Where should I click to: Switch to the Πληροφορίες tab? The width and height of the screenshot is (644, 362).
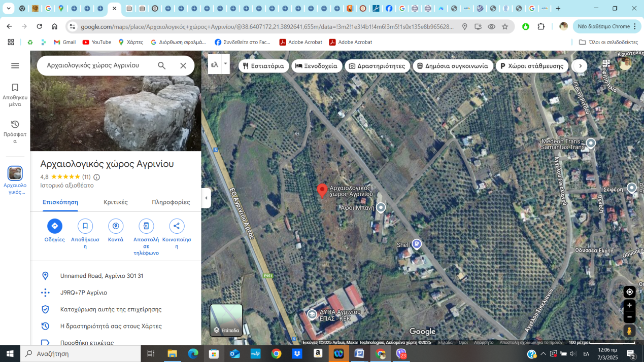click(x=171, y=202)
